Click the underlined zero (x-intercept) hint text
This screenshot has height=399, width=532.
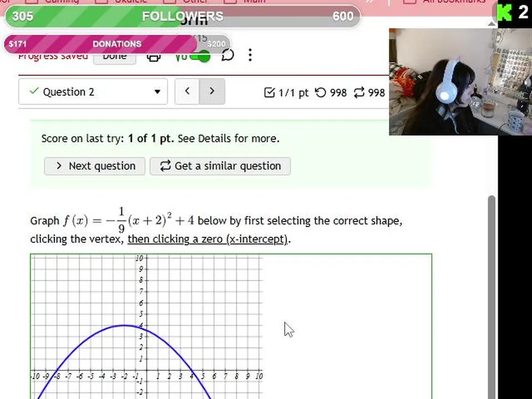[208, 239]
